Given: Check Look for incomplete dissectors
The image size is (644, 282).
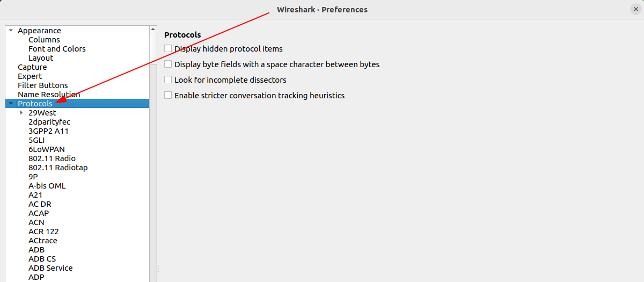Looking at the screenshot, I should point(168,79).
